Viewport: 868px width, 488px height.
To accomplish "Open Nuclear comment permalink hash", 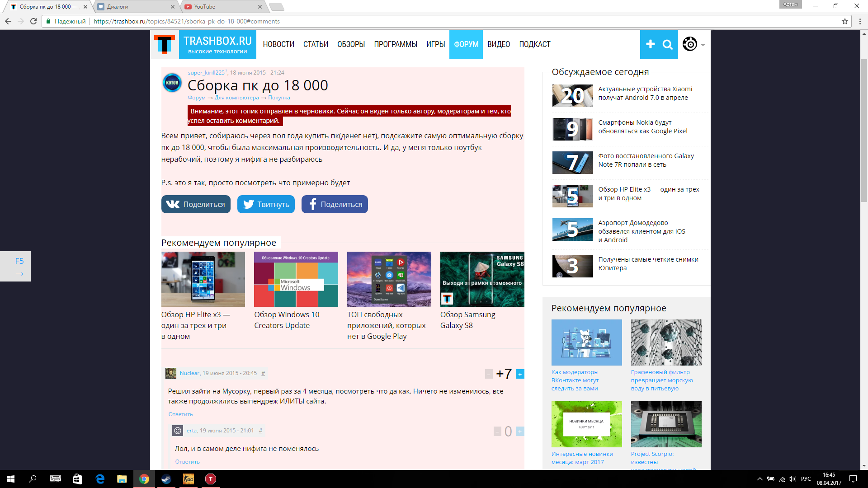I will point(263,373).
